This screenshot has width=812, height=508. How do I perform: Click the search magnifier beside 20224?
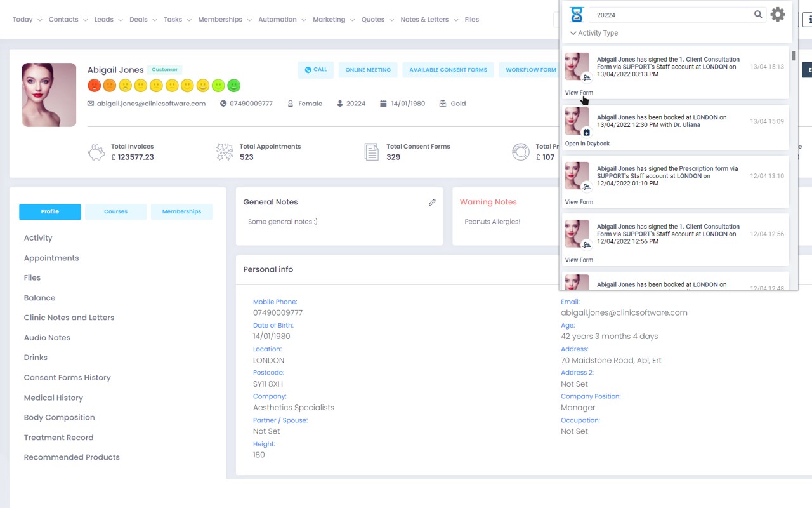coord(758,14)
